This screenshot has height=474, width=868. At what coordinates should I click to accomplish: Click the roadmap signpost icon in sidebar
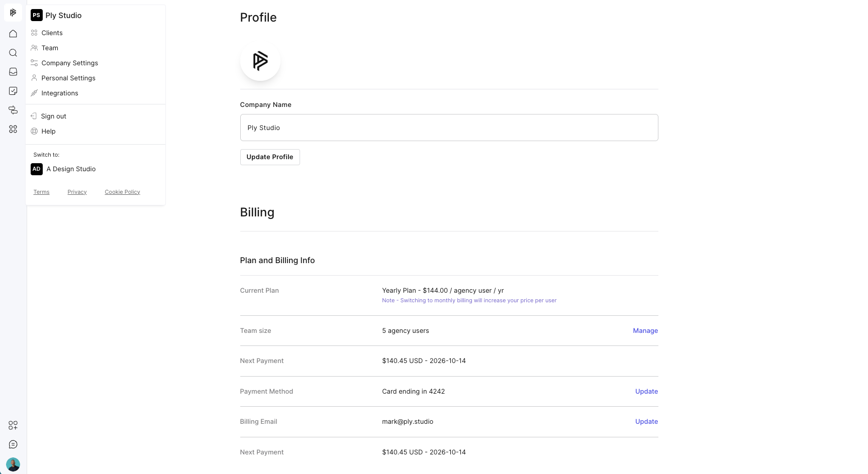[13, 110]
